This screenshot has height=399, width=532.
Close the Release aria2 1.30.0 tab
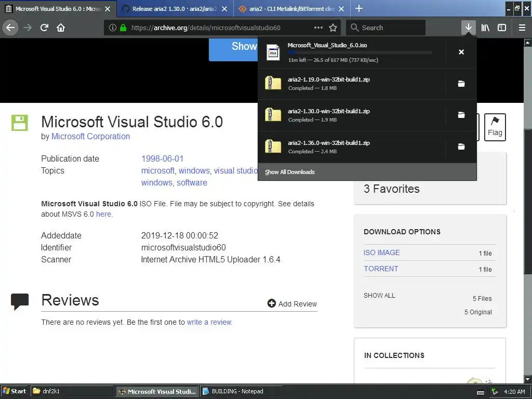(x=224, y=9)
